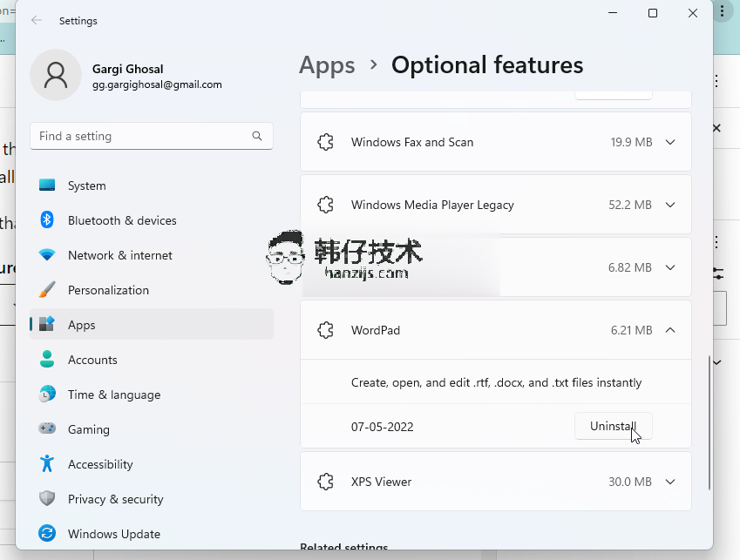The height and width of the screenshot is (560, 740).
Task: Click the Apps breadcrumb link
Action: tap(327, 65)
